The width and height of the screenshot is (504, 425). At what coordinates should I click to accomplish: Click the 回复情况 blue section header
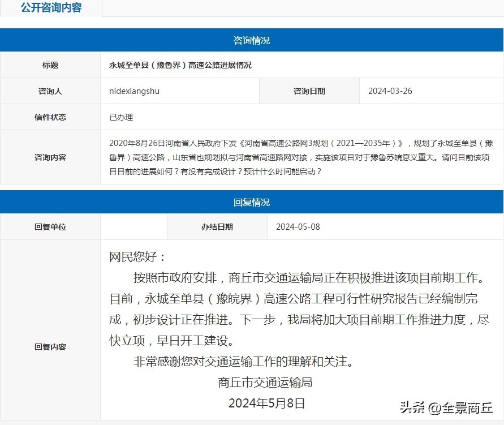(252, 202)
